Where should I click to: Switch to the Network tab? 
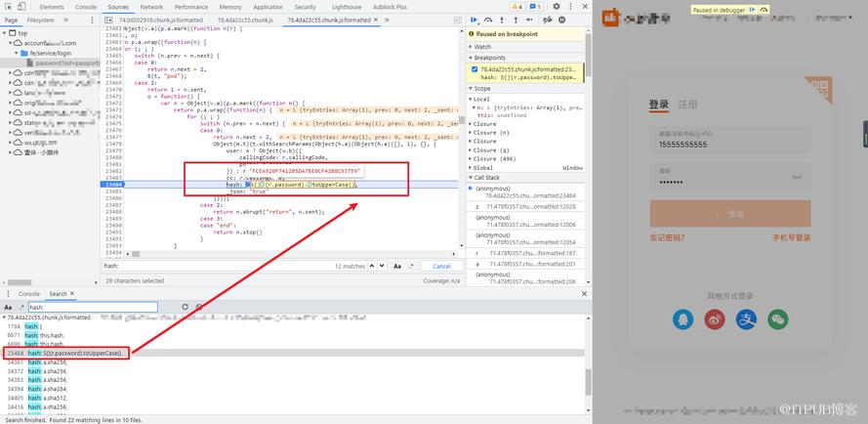(x=151, y=7)
